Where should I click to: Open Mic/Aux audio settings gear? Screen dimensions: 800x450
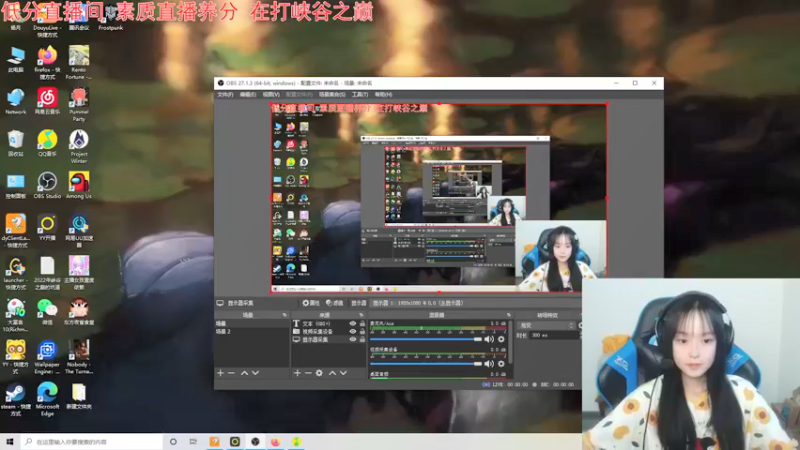(501, 339)
